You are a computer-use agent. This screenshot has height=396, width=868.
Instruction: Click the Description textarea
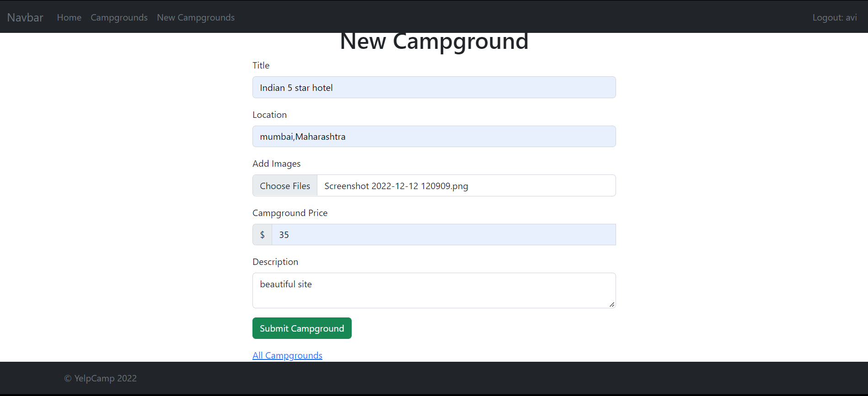click(x=434, y=290)
